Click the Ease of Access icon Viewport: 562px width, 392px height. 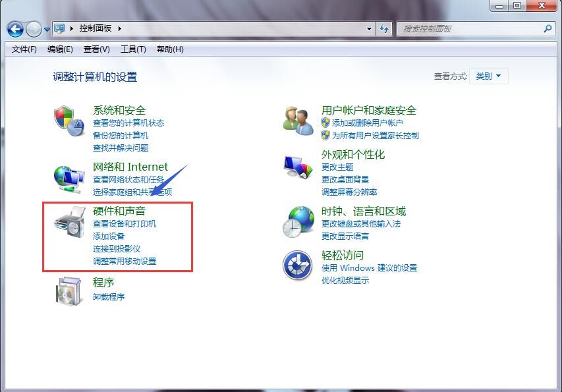point(298,265)
